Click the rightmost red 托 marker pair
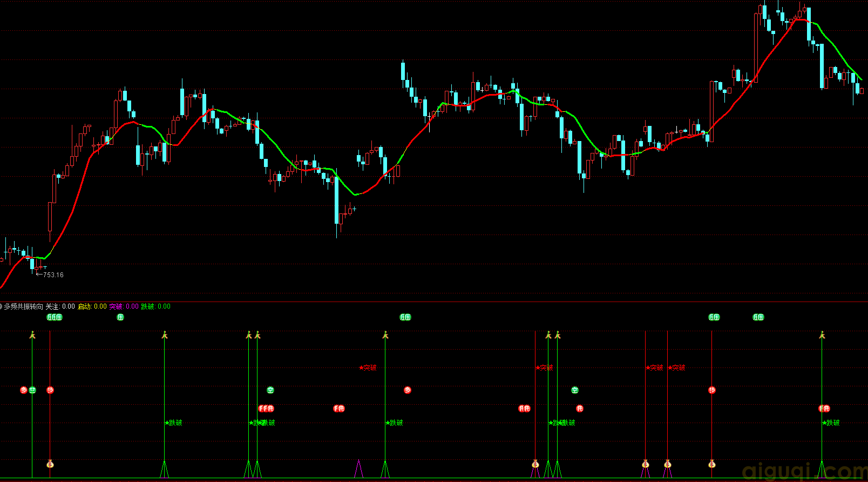The width and height of the screenshot is (868, 482). pos(824,409)
